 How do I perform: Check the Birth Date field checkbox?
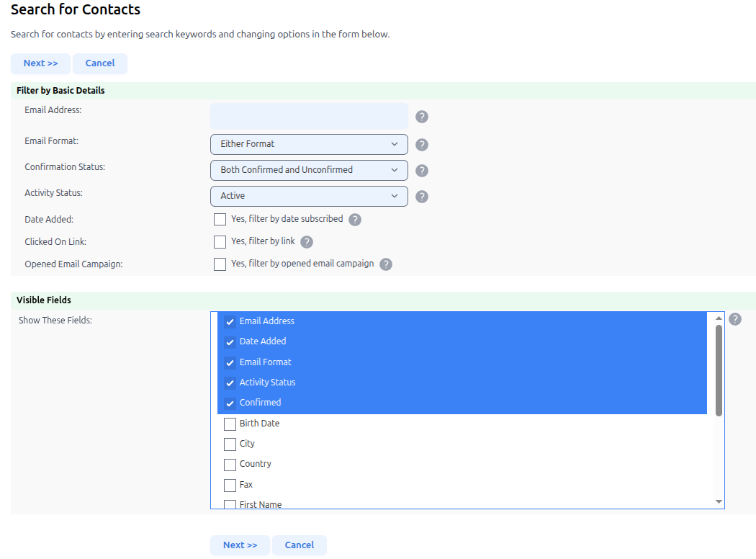pyautogui.click(x=230, y=424)
